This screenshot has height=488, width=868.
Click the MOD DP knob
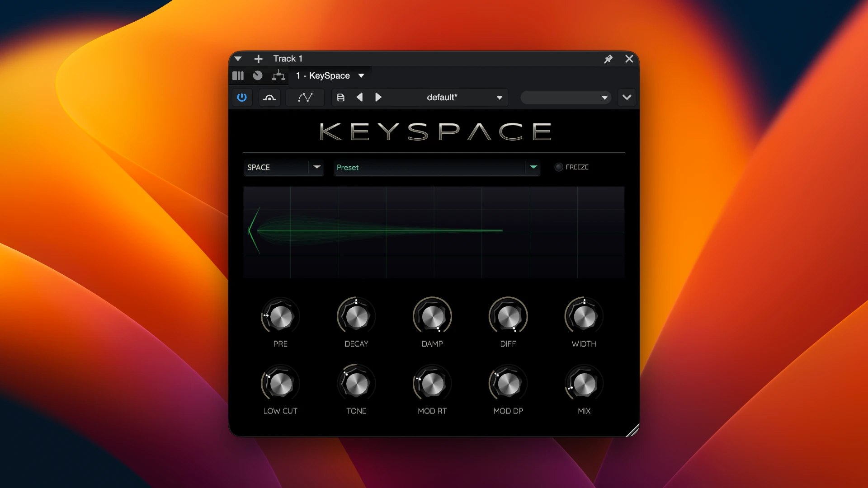(508, 384)
